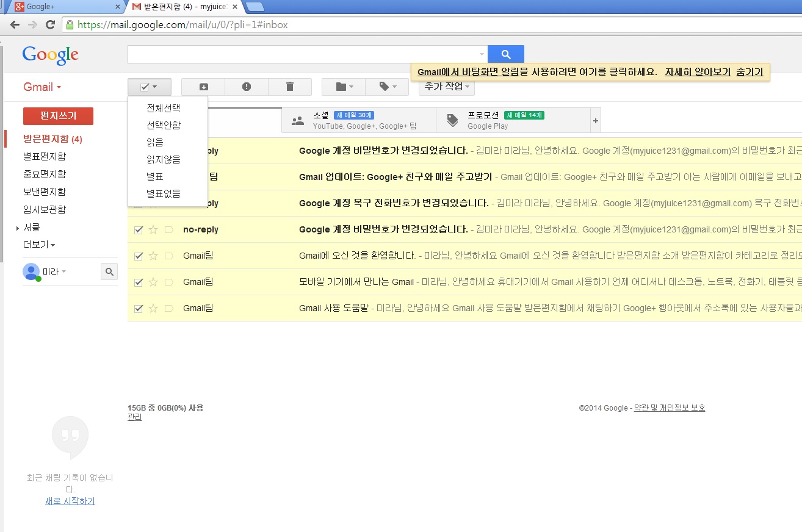The image size is (802, 532).
Task: Star the 모바일 기기에서 만나는 Gmail email
Action: tap(153, 282)
